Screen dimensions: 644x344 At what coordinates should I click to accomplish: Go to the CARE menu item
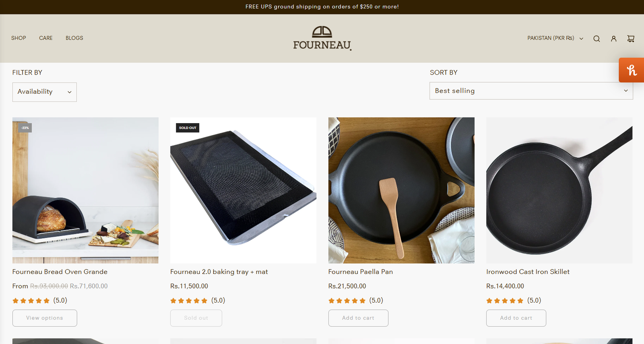[x=46, y=38]
